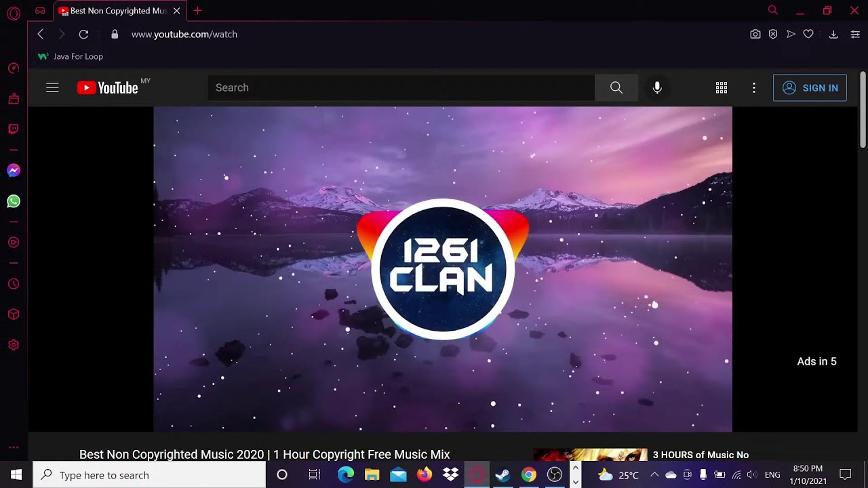Open YouTube settings three-dot menu
Screen dimensions: 868x488
click(x=754, y=87)
